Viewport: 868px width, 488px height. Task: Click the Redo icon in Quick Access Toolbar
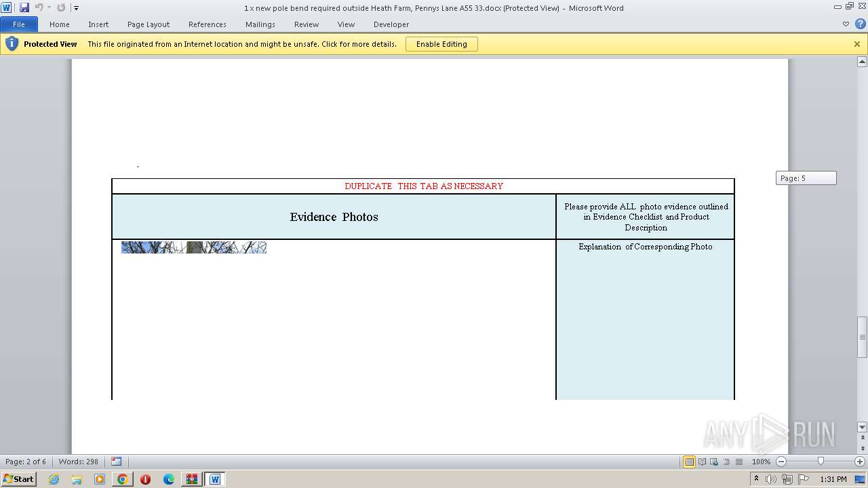click(61, 7)
